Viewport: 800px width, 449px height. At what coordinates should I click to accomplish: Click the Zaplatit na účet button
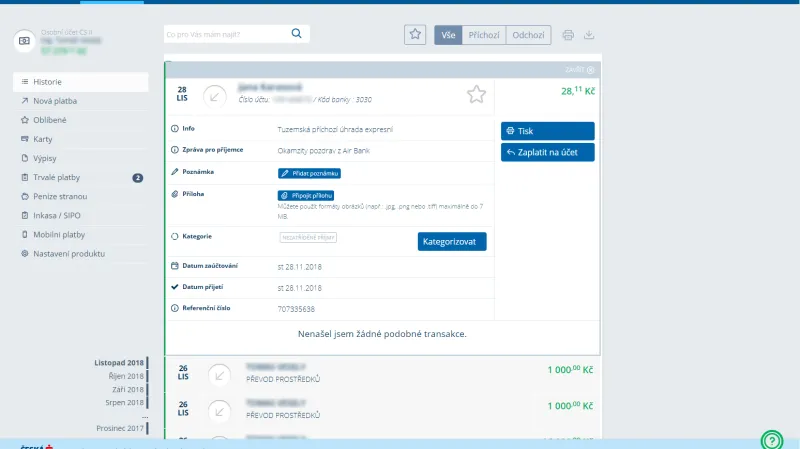[547, 152]
